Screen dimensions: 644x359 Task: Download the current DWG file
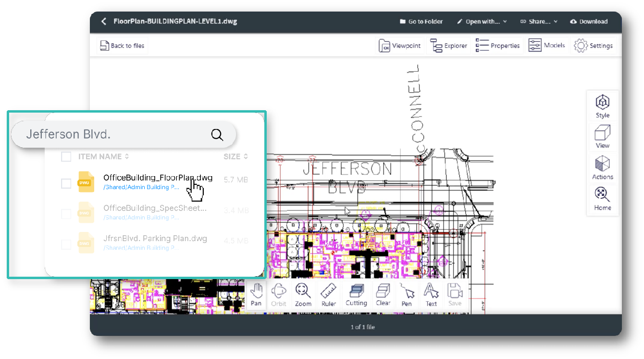click(589, 22)
